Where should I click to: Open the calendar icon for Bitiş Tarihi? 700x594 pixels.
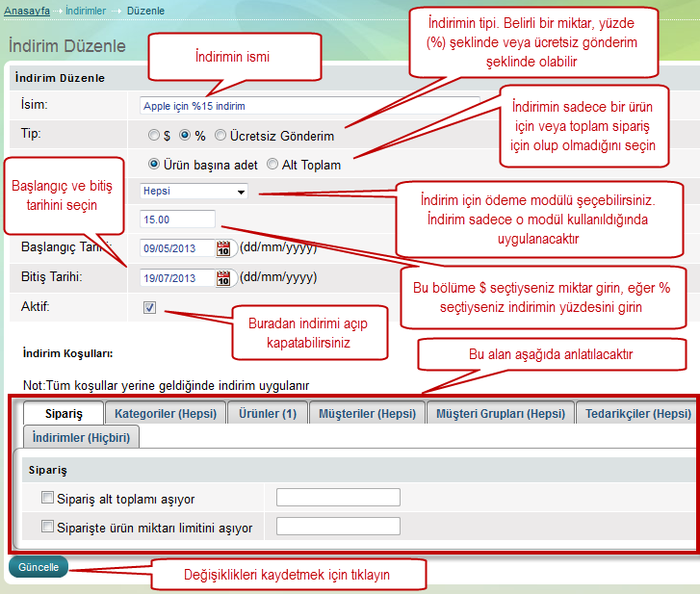click(x=224, y=278)
